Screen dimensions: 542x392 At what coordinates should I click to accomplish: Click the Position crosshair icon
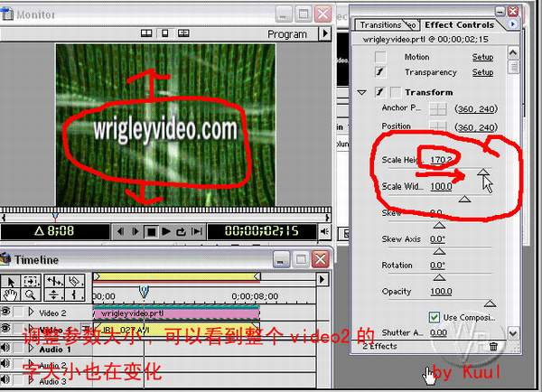click(438, 126)
